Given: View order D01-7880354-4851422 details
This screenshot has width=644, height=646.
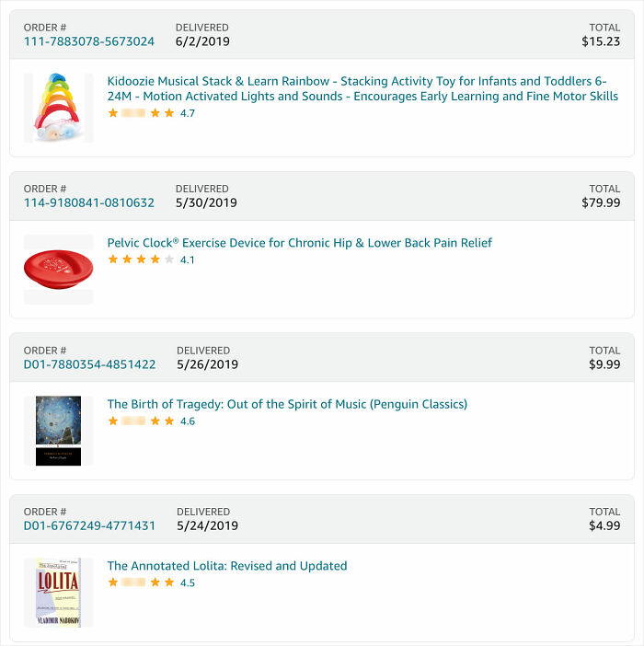Looking at the screenshot, I should pyautogui.click(x=89, y=364).
